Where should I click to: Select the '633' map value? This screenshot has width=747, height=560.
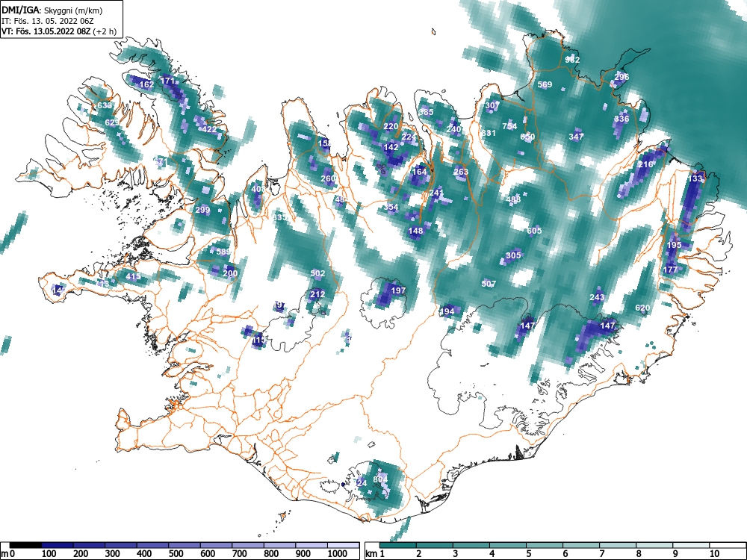[x=105, y=105]
